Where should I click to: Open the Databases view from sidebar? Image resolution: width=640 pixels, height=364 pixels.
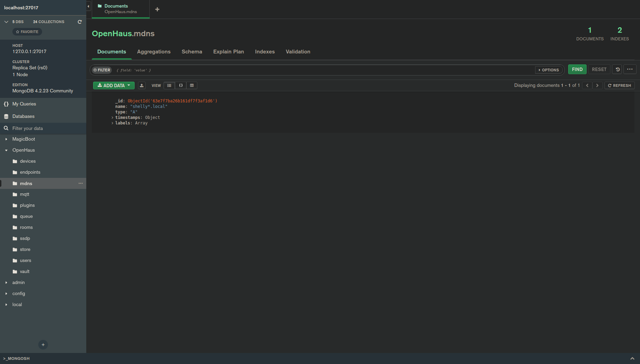23,116
